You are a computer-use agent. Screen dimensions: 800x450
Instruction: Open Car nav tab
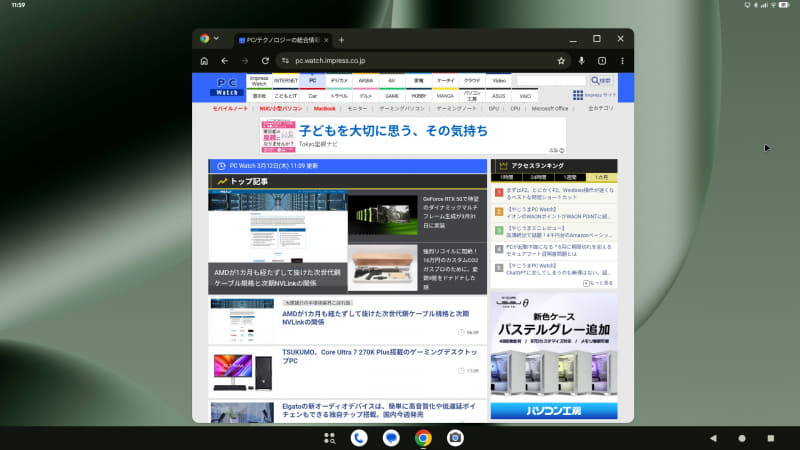[x=313, y=96]
